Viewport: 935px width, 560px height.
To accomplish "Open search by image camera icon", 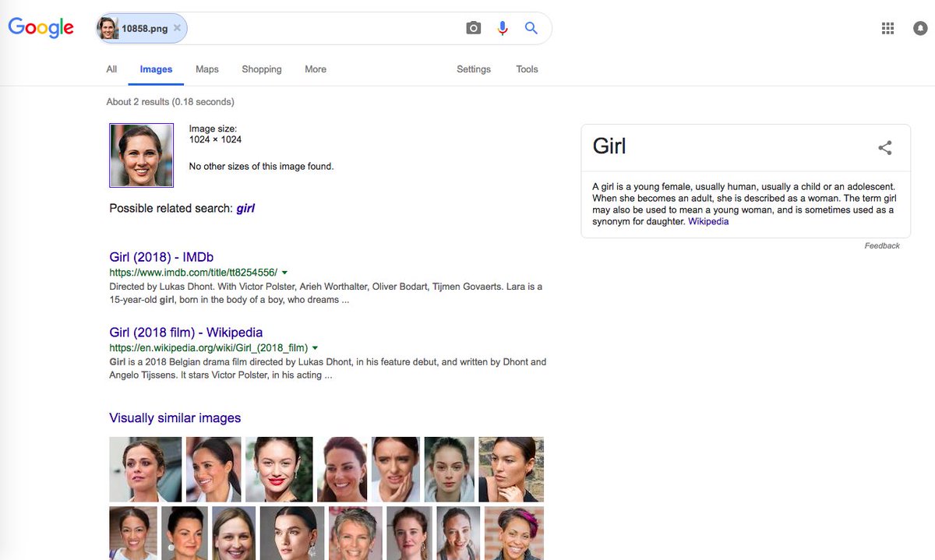I will (474, 28).
